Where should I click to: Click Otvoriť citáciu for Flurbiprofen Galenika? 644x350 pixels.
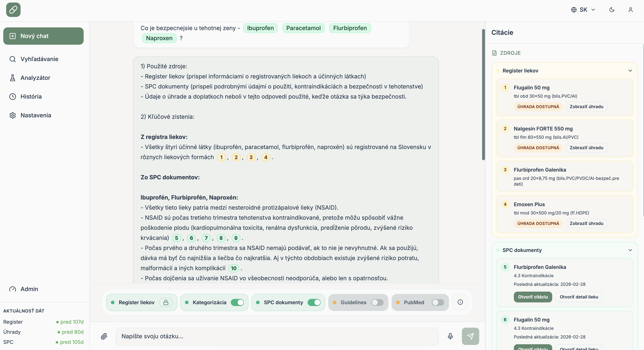click(x=533, y=297)
